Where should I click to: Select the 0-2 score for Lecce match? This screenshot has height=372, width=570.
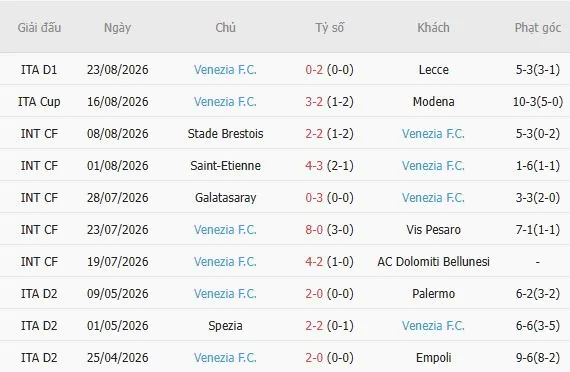[314, 69]
